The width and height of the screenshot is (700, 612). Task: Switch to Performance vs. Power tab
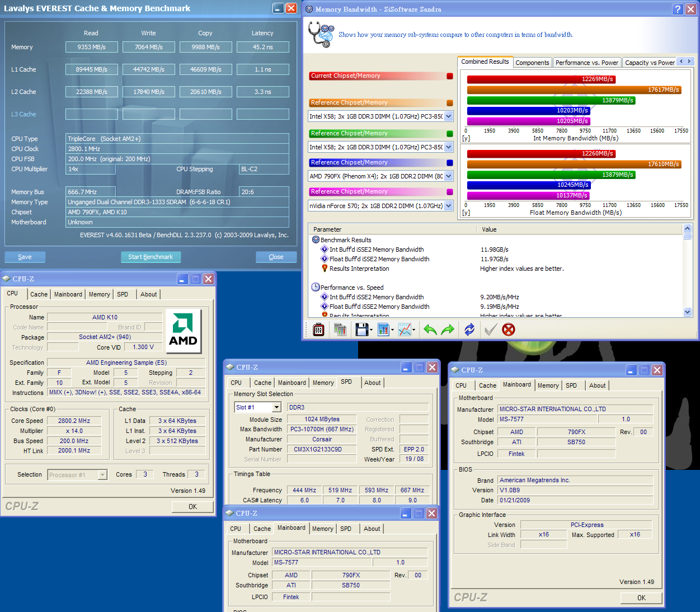586,63
